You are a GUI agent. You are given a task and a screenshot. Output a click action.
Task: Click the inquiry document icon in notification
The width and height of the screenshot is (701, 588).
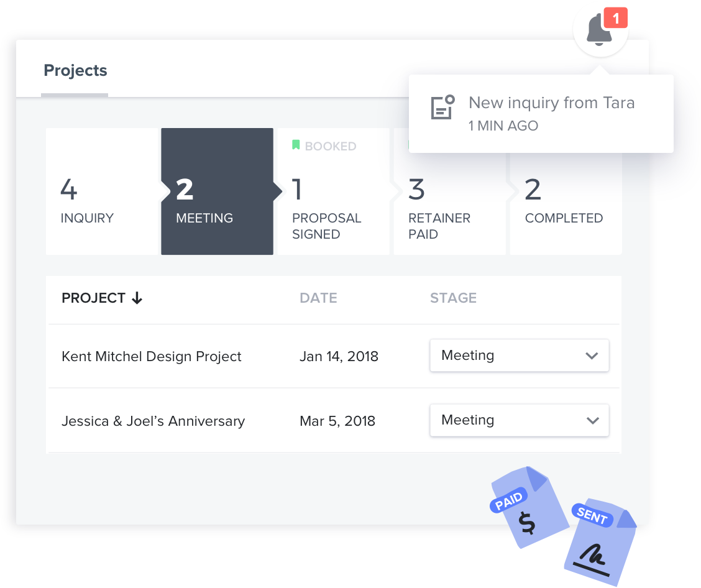442,108
